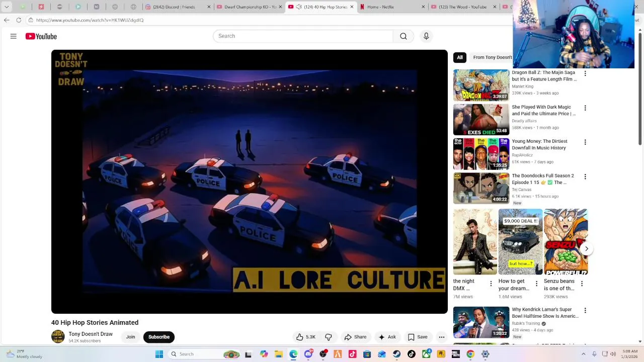Viewport: 644px width, 362px height.
Task: Go back with browser back arrow
Action: coord(7,20)
